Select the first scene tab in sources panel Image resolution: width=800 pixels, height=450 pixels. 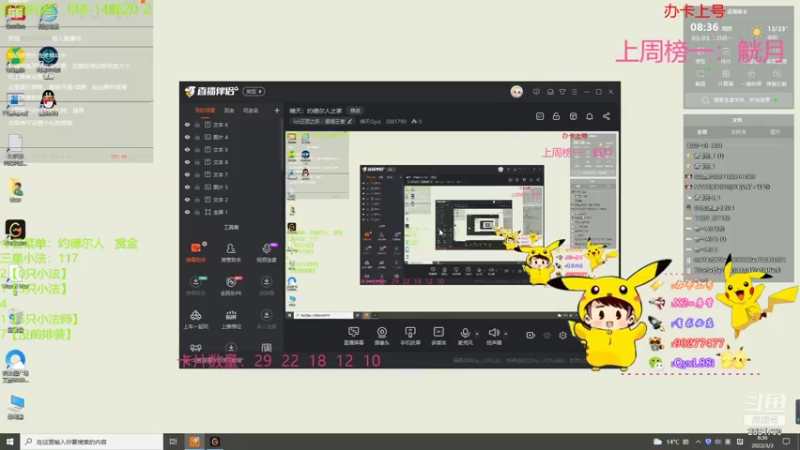(x=205, y=110)
